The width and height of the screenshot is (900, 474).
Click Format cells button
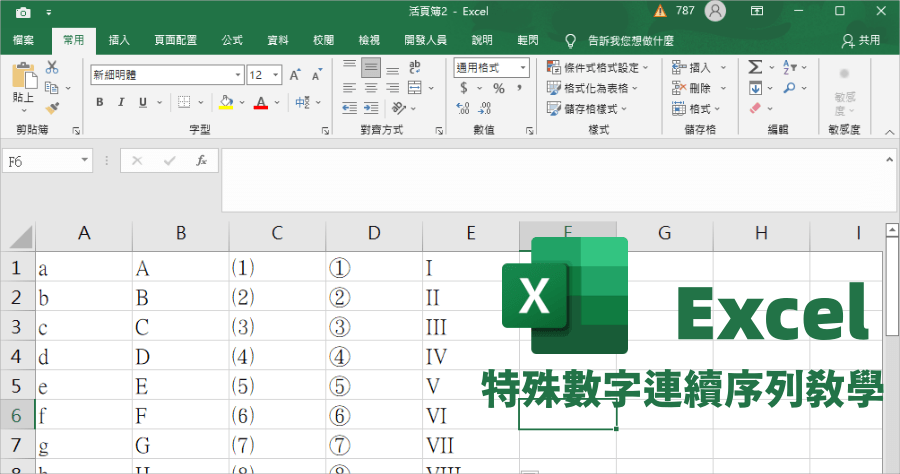tap(696, 108)
